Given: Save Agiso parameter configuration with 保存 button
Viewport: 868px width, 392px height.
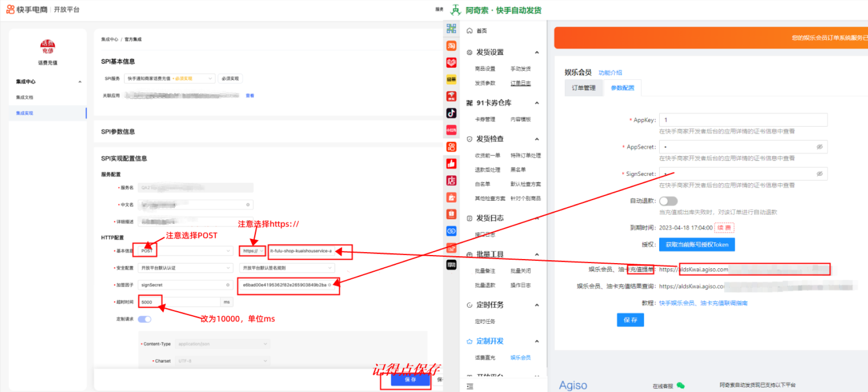Looking at the screenshot, I should point(630,320).
